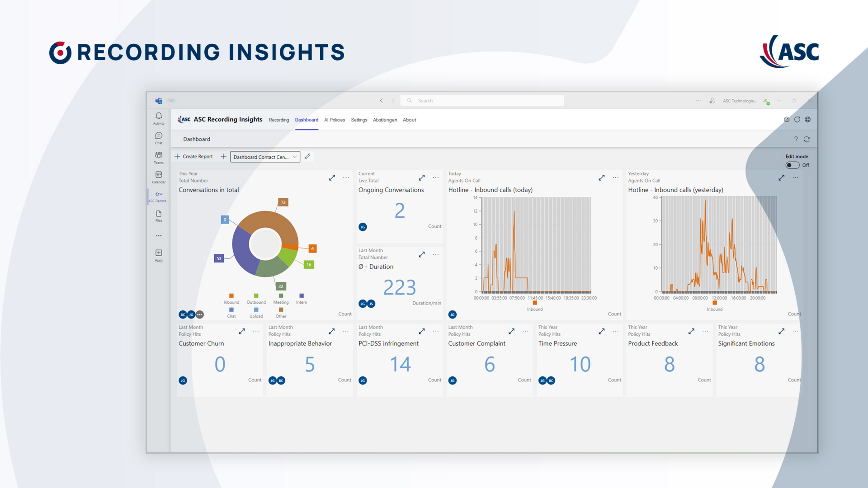Open Help via the question mark icon
The width and height of the screenshot is (868, 488).
pyautogui.click(x=796, y=139)
